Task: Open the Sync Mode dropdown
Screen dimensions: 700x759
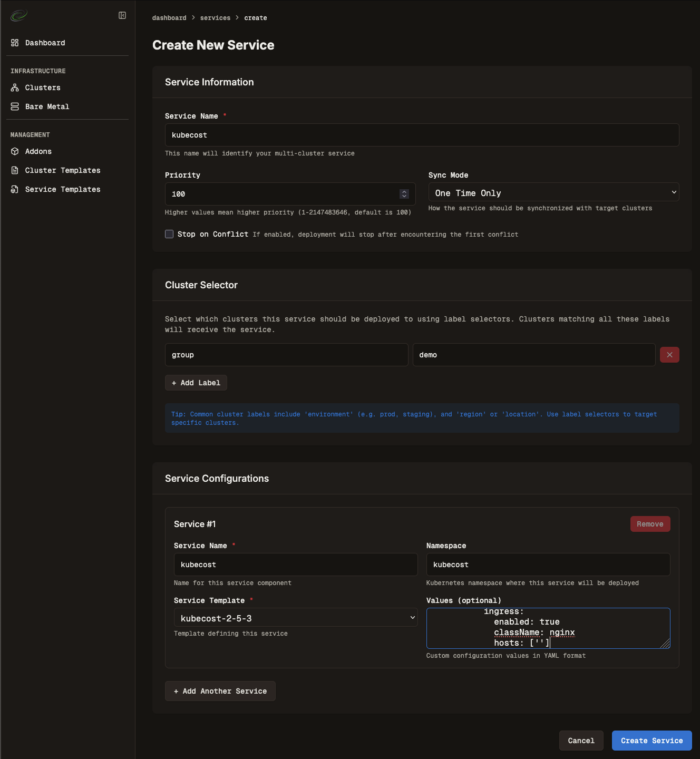Action: point(553,192)
